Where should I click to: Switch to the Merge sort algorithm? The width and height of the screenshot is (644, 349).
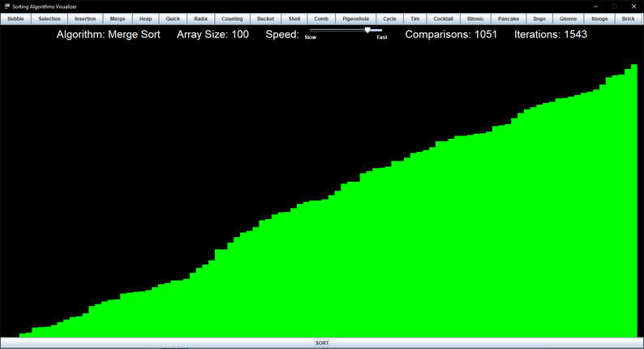[118, 19]
